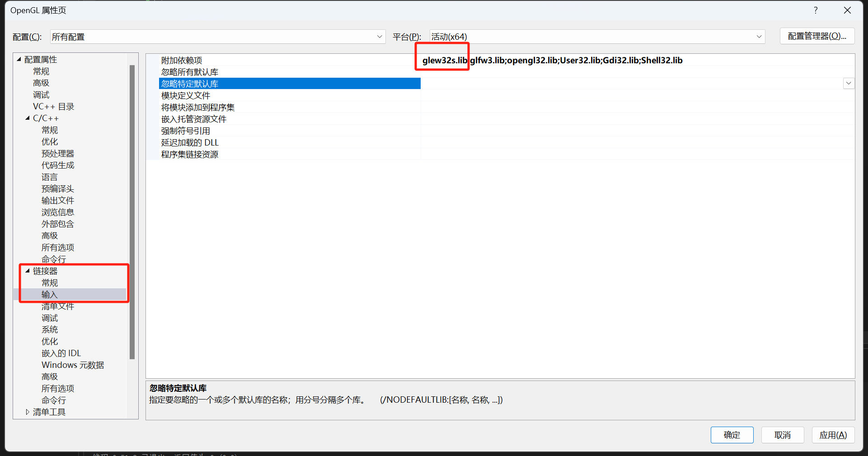
Task: Open the 嵌入的 IDL page
Action: (x=61, y=353)
